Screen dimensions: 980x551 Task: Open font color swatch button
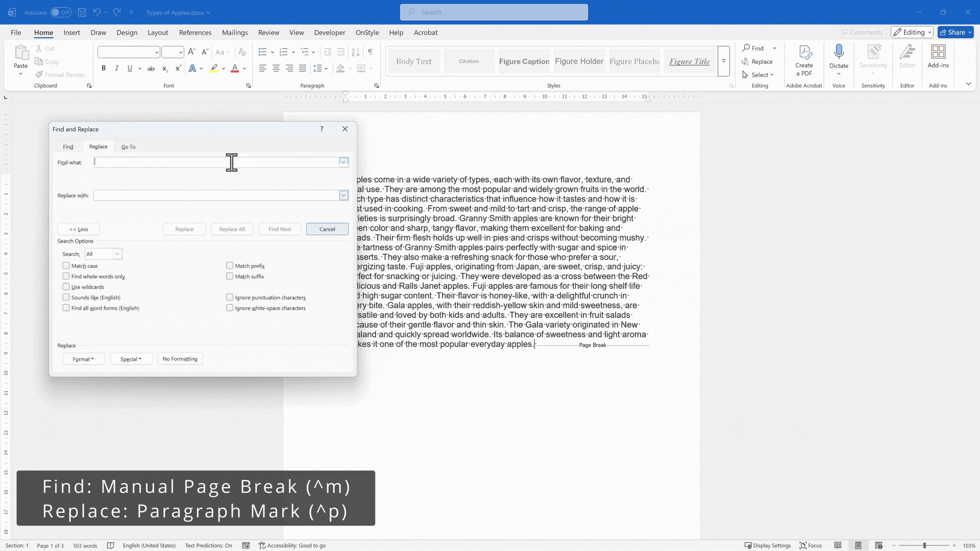(x=235, y=68)
